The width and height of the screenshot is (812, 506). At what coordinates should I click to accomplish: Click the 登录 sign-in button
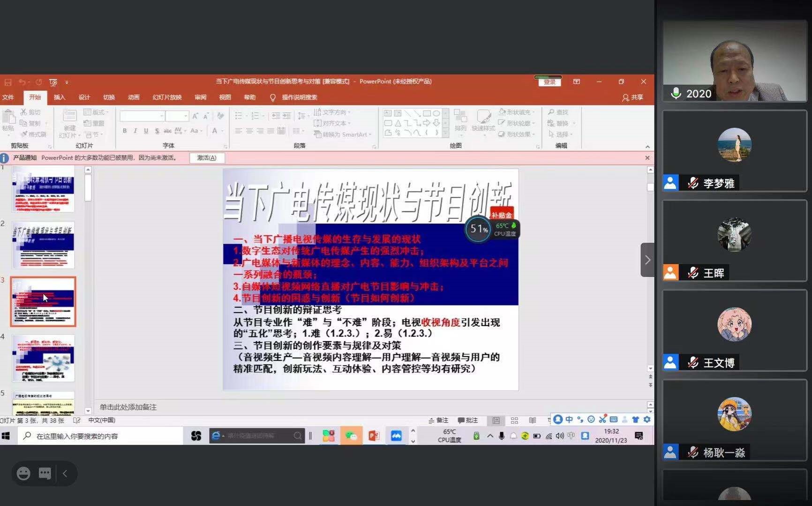(x=549, y=82)
